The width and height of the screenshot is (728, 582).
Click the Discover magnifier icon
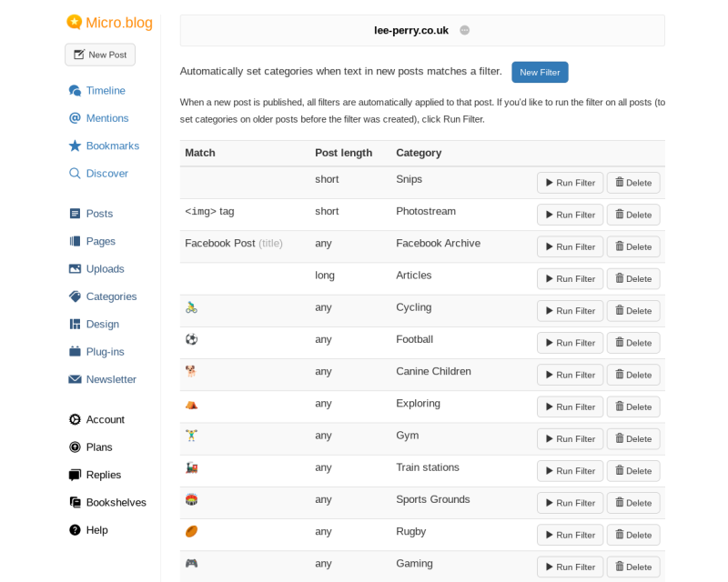pos(75,174)
